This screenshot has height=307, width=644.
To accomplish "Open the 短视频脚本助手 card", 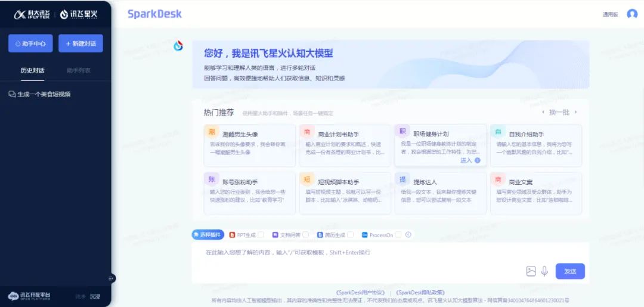I will [345, 193].
